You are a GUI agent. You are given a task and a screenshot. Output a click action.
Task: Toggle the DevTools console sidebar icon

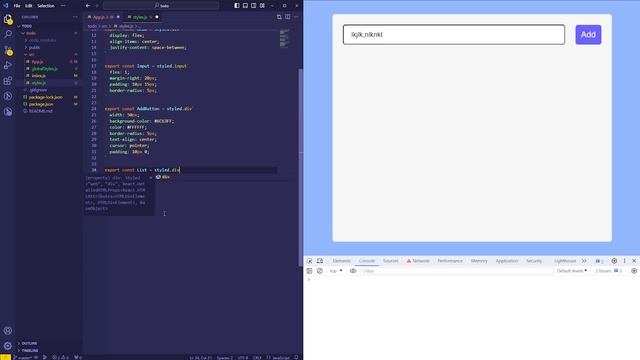point(309,271)
